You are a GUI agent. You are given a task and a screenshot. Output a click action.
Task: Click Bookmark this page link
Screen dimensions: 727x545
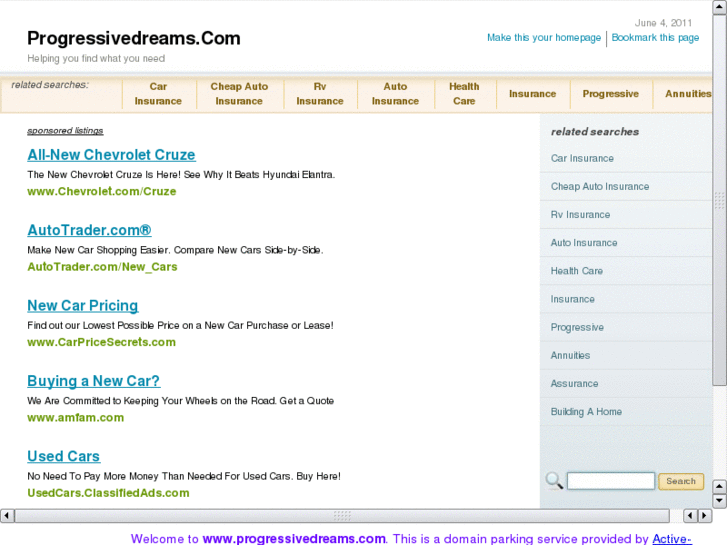pyautogui.click(x=655, y=38)
